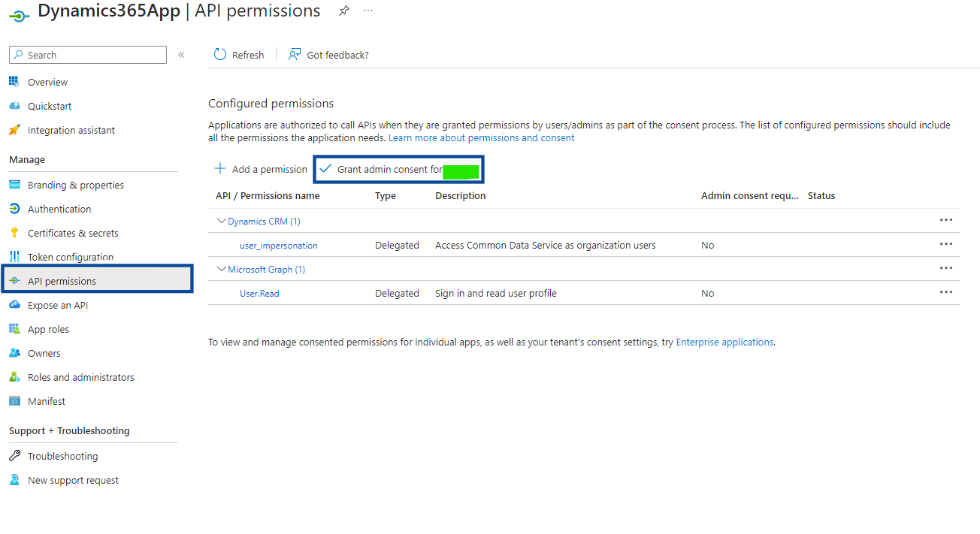This screenshot has width=980, height=534.
Task: Click 'Access Common Data Service as organization users' text
Action: pyautogui.click(x=546, y=245)
